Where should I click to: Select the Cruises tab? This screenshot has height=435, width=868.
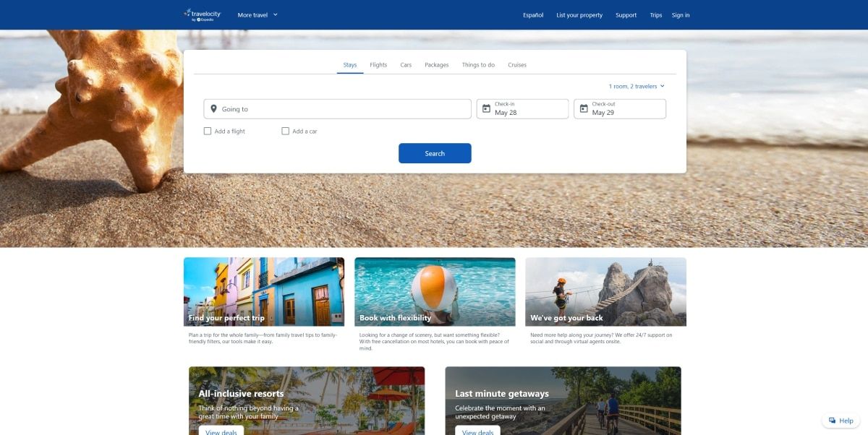click(517, 65)
